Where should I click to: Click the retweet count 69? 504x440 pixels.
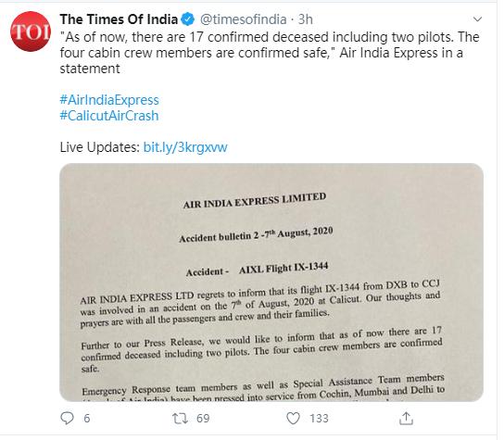tap(203, 419)
